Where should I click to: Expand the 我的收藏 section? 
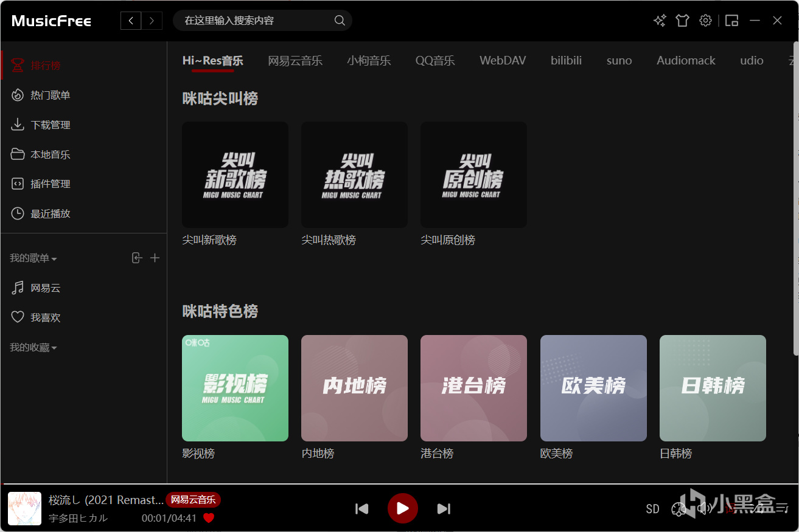[33, 348]
